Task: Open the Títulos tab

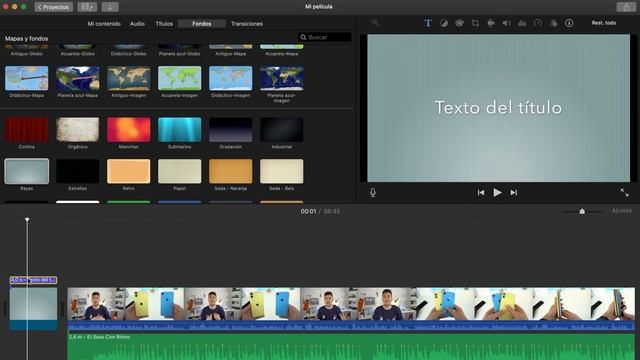Action: (164, 24)
